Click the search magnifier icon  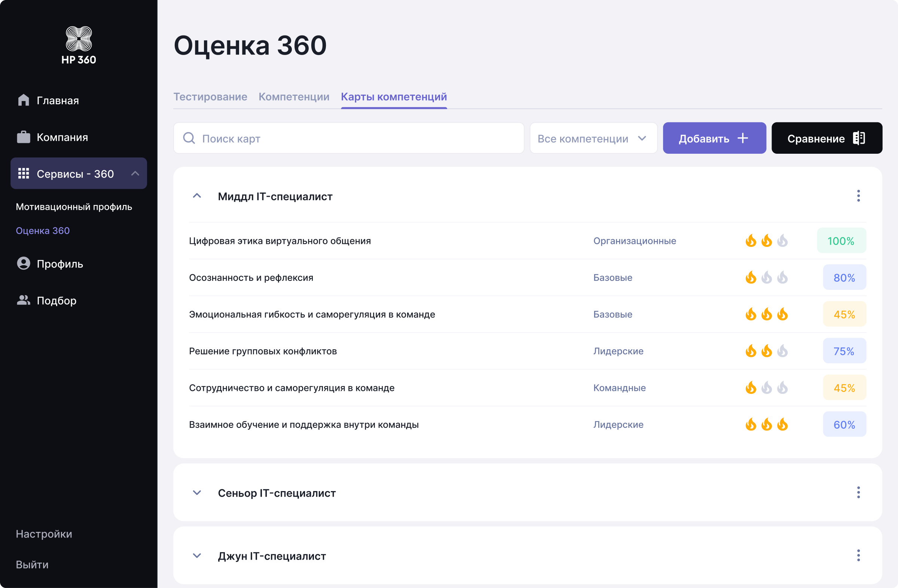[189, 138]
